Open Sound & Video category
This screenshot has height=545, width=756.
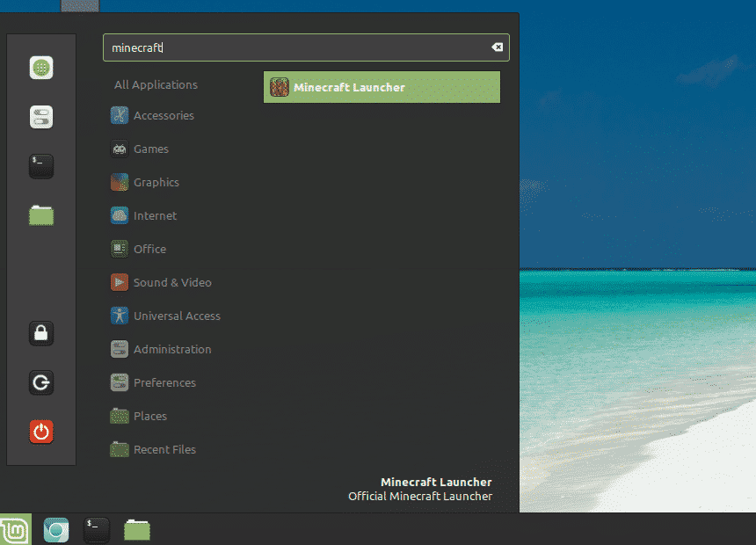click(171, 282)
